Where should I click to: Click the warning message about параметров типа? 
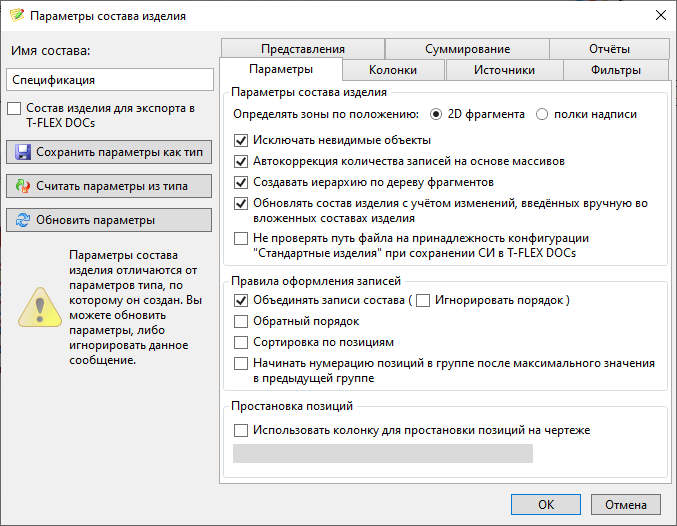point(135,307)
